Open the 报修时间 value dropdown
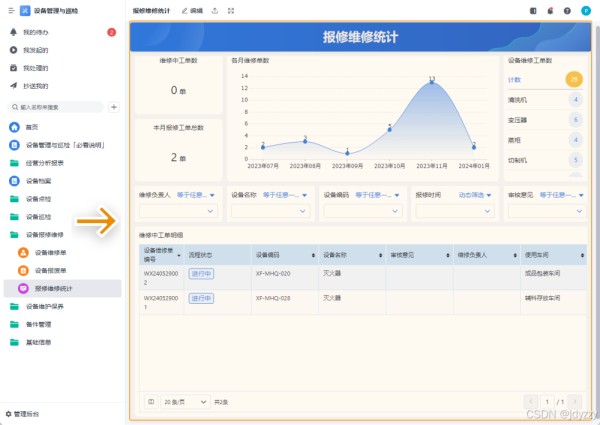The height and width of the screenshot is (425, 600). 455,211
